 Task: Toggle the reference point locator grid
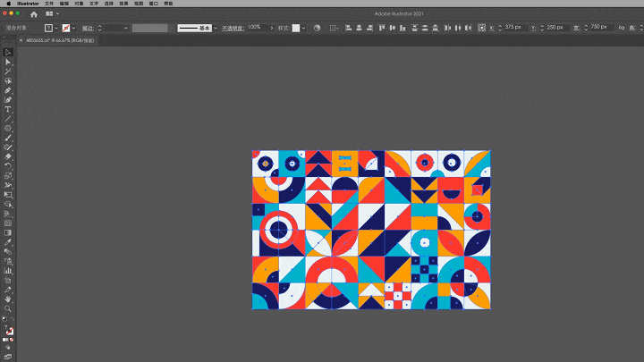482,28
